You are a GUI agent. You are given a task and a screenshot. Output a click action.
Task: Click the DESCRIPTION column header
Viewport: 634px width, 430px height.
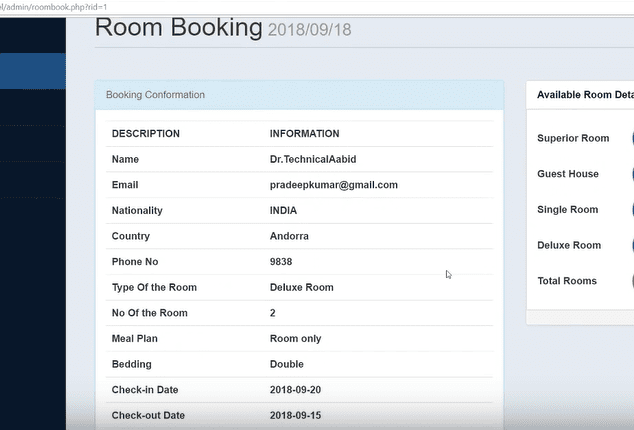[x=146, y=134]
